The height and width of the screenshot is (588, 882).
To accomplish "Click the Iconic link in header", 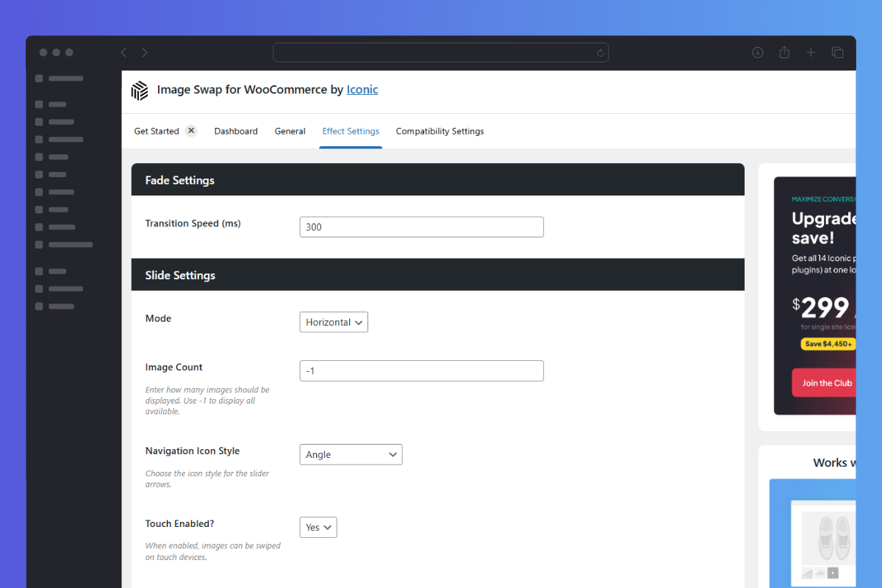I will click(x=362, y=90).
